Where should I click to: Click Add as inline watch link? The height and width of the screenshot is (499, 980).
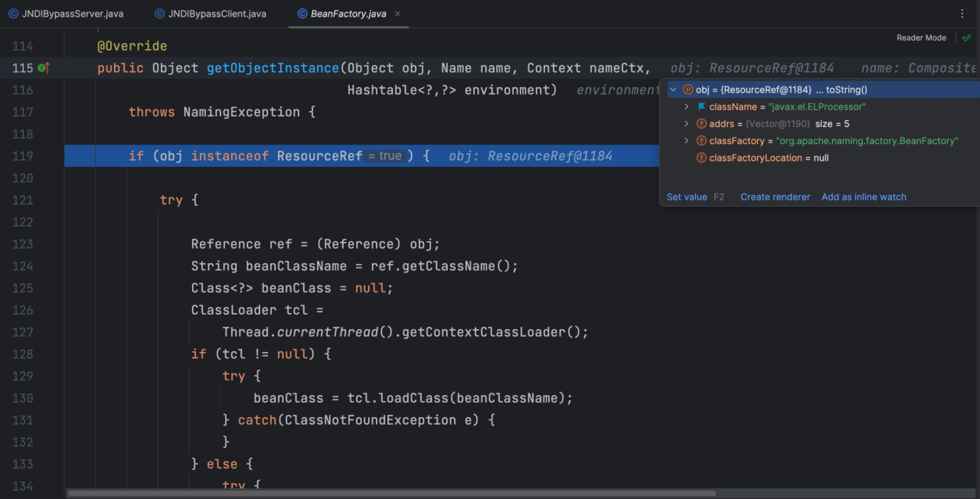[864, 197]
